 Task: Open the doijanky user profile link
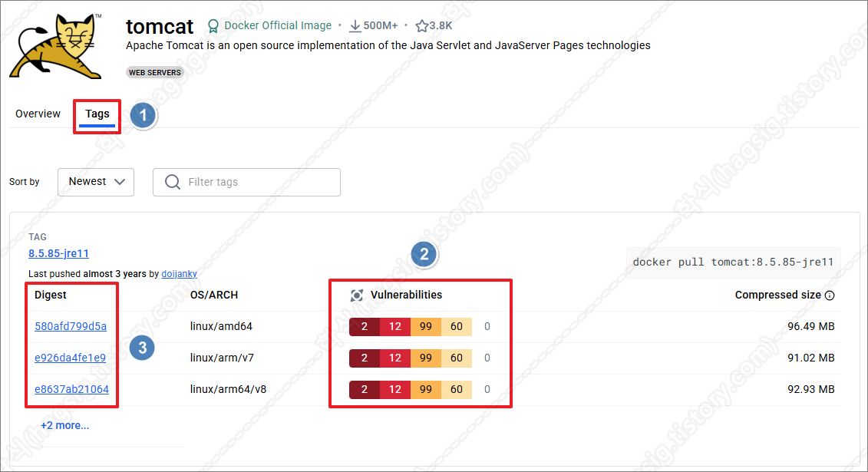(179, 274)
